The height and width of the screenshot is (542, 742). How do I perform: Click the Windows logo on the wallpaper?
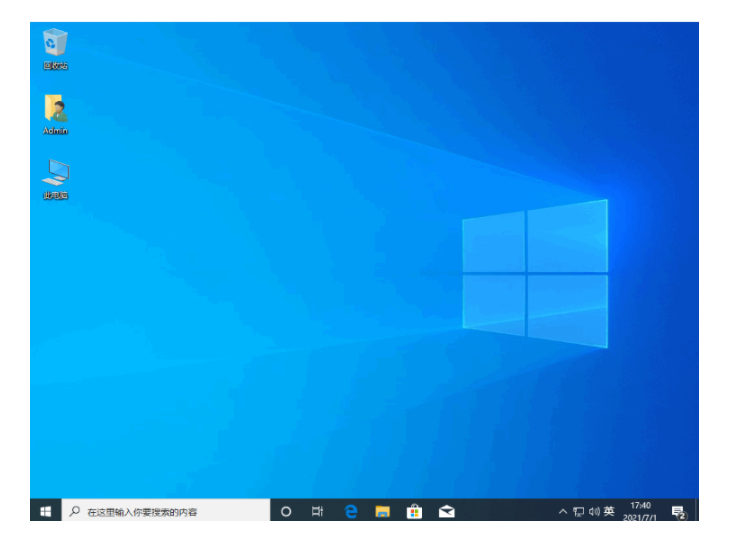point(534,273)
